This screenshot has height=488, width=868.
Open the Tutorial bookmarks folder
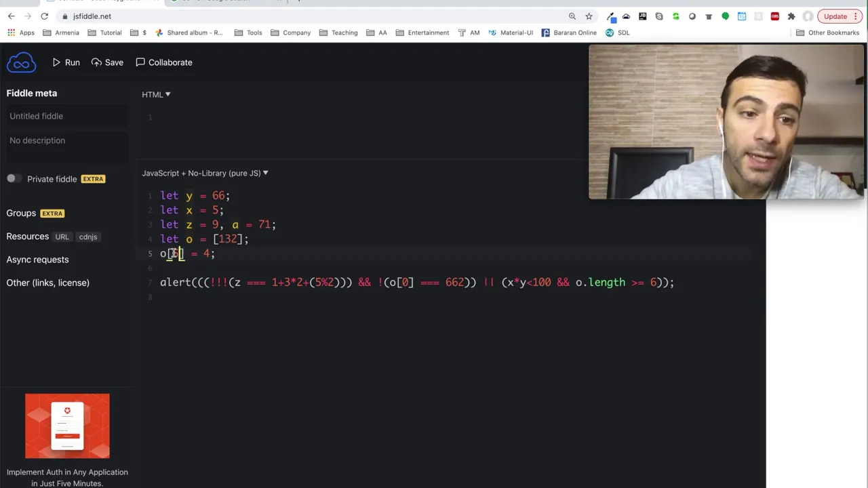pyautogui.click(x=104, y=33)
